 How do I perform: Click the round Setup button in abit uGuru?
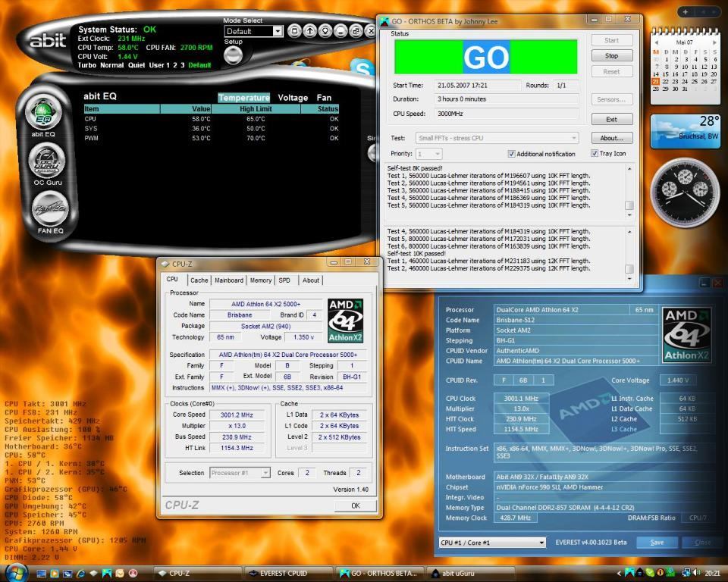(x=233, y=55)
